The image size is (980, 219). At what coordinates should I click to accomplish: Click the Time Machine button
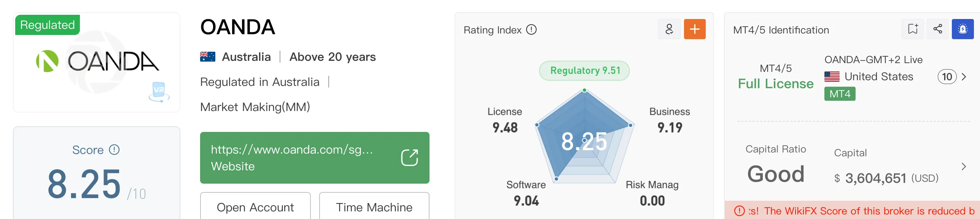[374, 207]
